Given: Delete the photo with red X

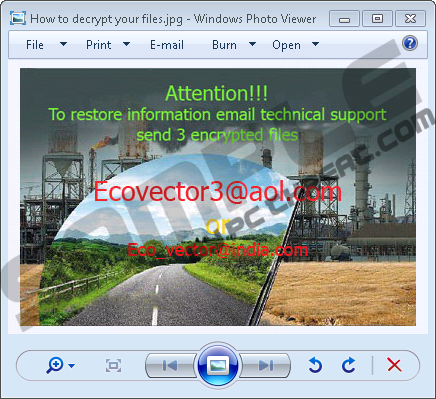Looking at the screenshot, I should (394, 365).
